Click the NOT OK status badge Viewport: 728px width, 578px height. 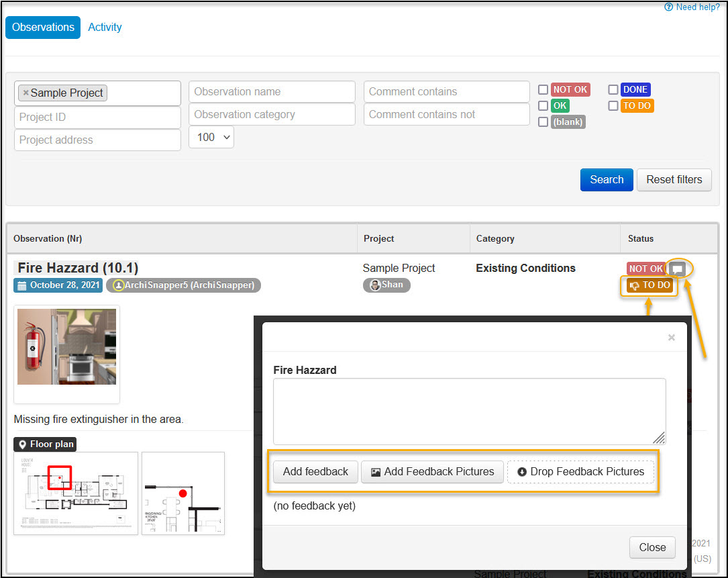click(x=646, y=269)
